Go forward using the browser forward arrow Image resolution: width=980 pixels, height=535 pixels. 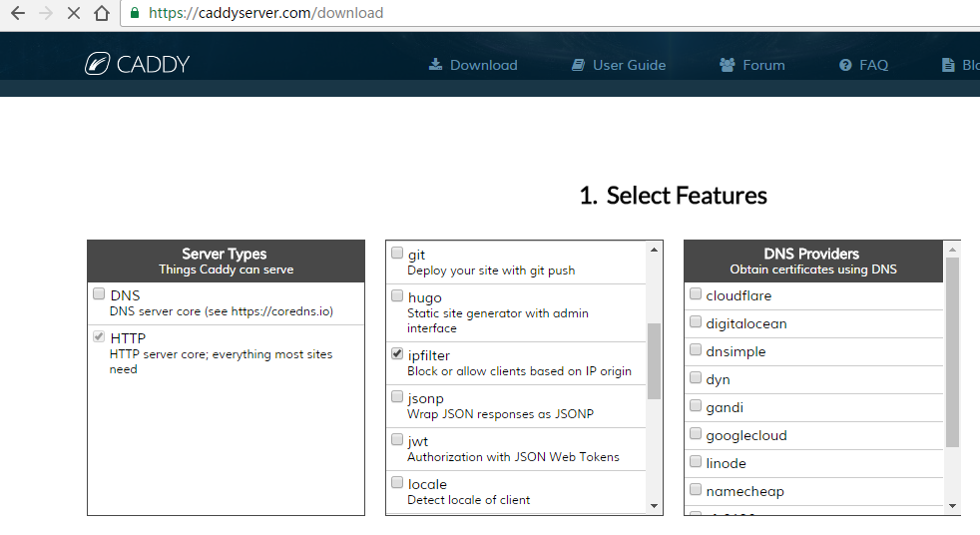pos(46,13)
